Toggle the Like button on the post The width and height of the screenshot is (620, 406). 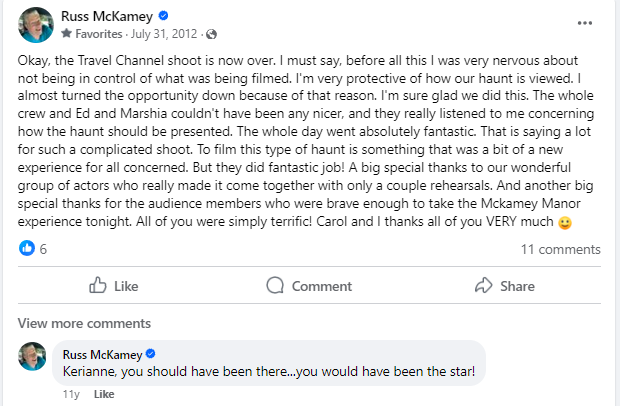coord(113,286)
